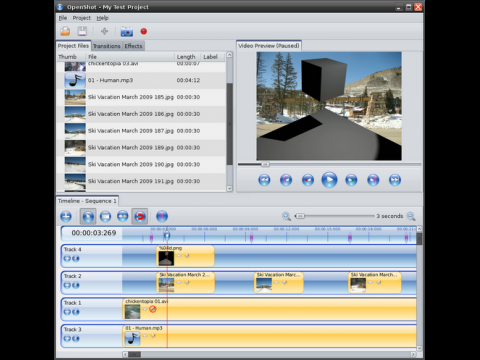Click the down arrow of project files scrollbar
480x360 pixels.
(229, 188)
